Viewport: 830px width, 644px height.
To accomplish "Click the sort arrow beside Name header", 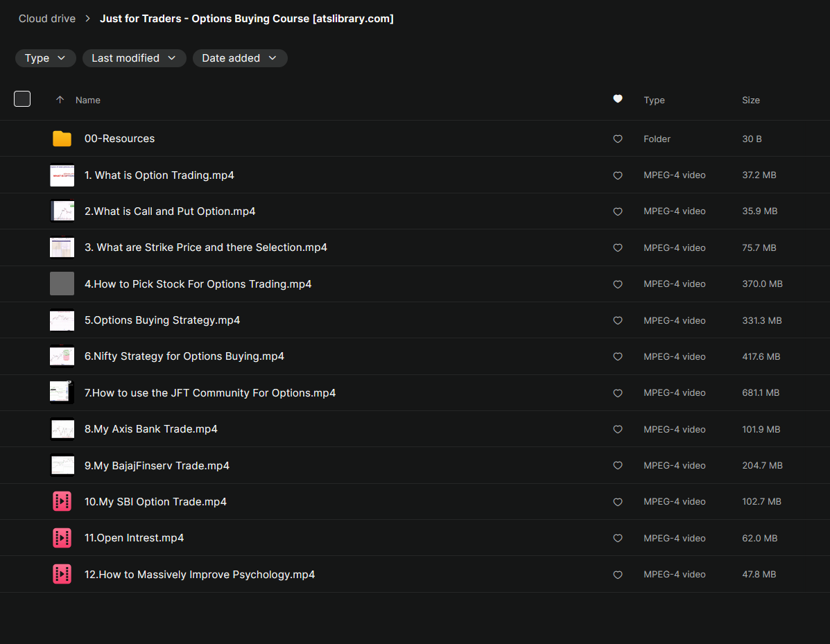I will click(60, 100).
